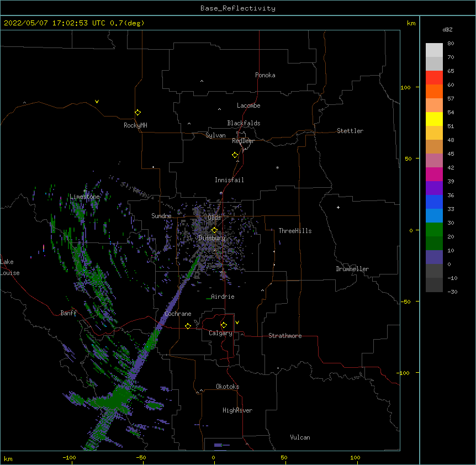
Task: Click the HighRiver town label
Action: point(237,410)
